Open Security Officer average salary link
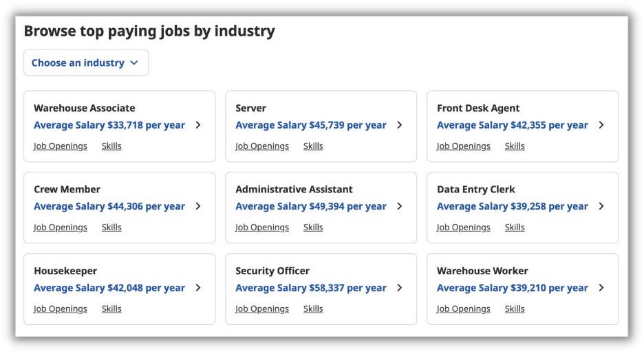The height and width of the screenshot is (356, 644). tap(311, 288)
